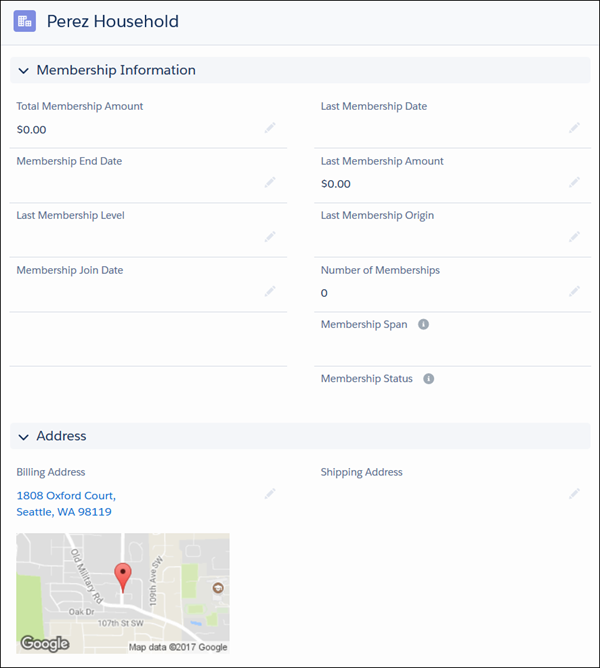Click the Last Membership Origin label

[x=378, y=216]
